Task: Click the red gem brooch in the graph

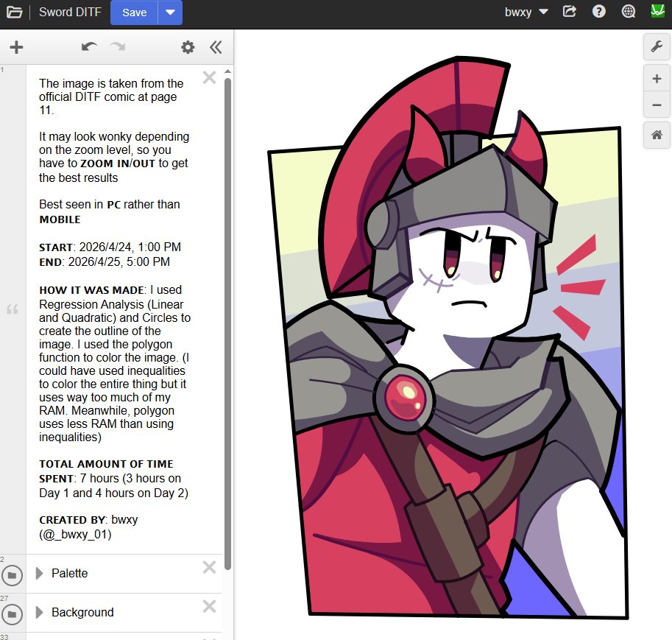Action: pyautogui.click(x=405, y=398)
